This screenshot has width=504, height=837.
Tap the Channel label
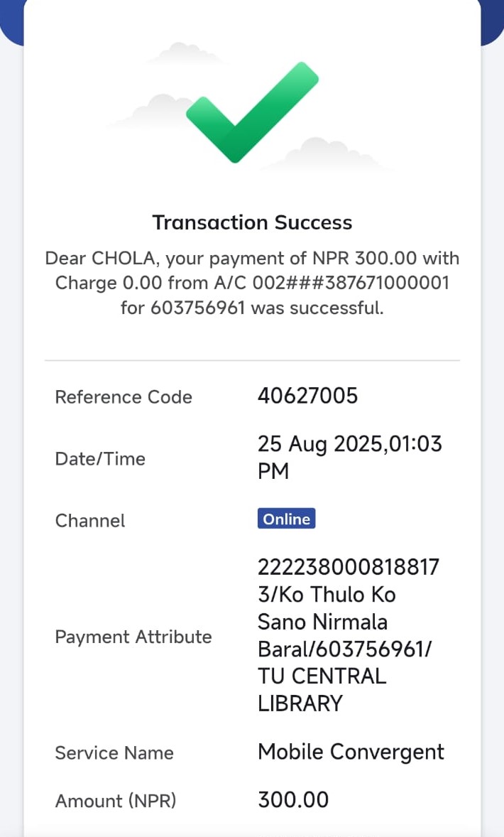click(90, 521)
